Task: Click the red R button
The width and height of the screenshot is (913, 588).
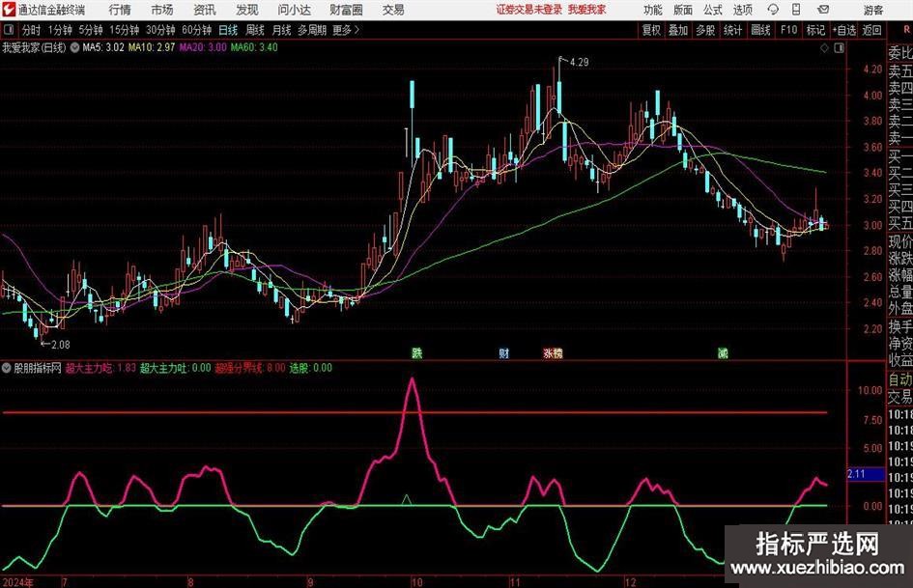Action: (x=906, y=29)
